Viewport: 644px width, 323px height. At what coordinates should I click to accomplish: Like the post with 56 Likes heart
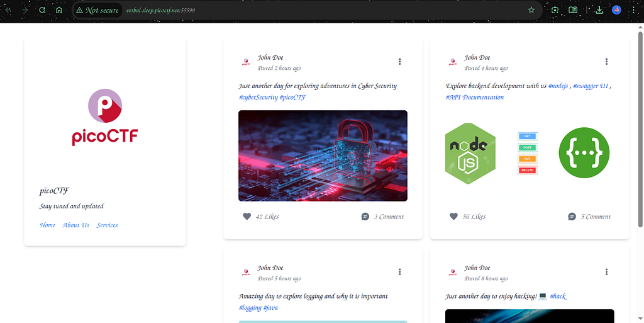(453, 217)
